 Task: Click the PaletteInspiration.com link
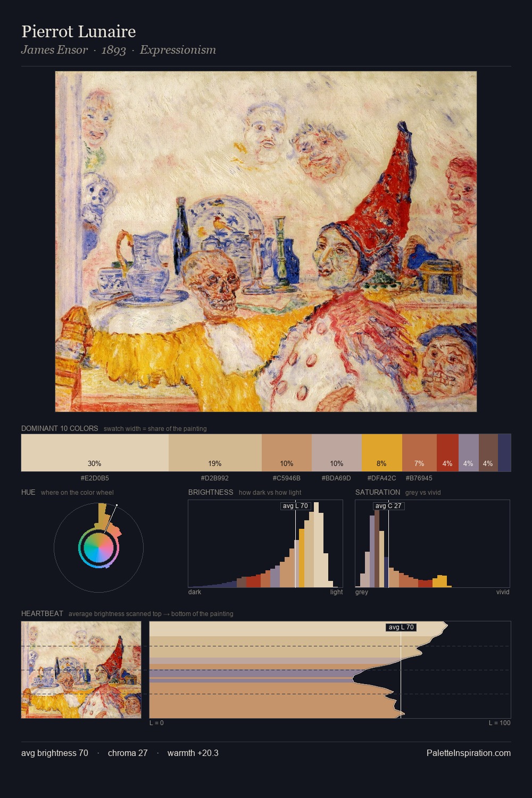click(468, 753)
